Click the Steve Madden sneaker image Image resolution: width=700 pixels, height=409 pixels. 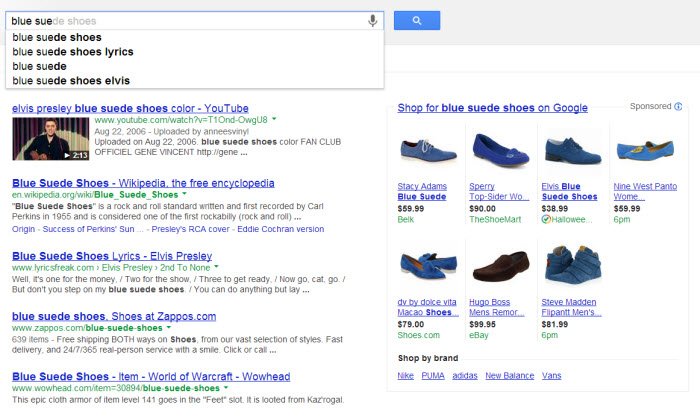573,265
